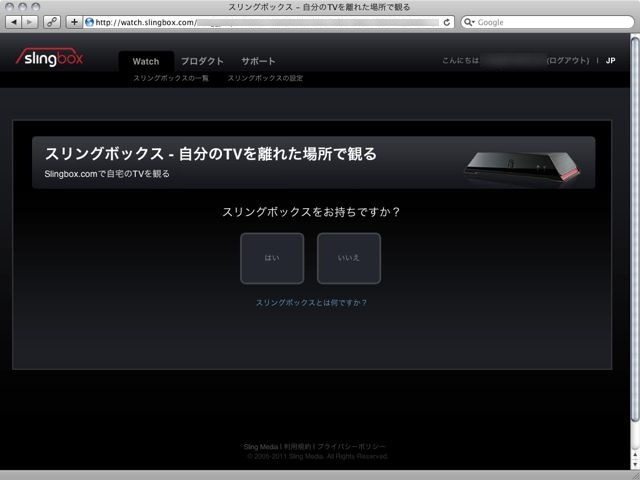Viewport: 640px width, 480px height.
Task: Click the こんにちは greeting text
Action: tap(460, 60)
